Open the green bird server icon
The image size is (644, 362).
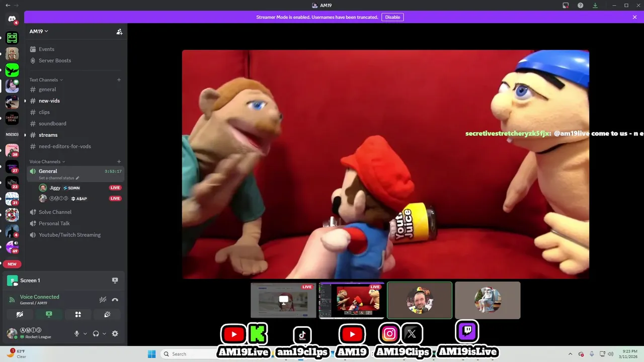coord(12,70)
